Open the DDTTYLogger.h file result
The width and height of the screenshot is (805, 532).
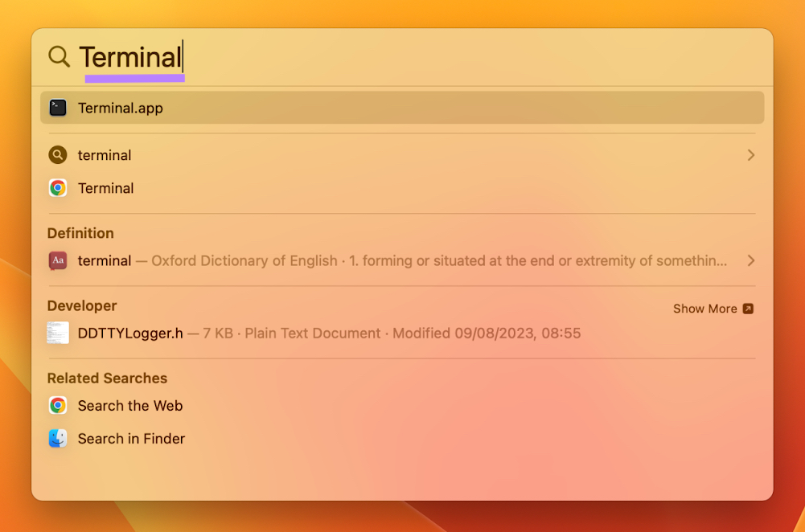coord(329,334)
